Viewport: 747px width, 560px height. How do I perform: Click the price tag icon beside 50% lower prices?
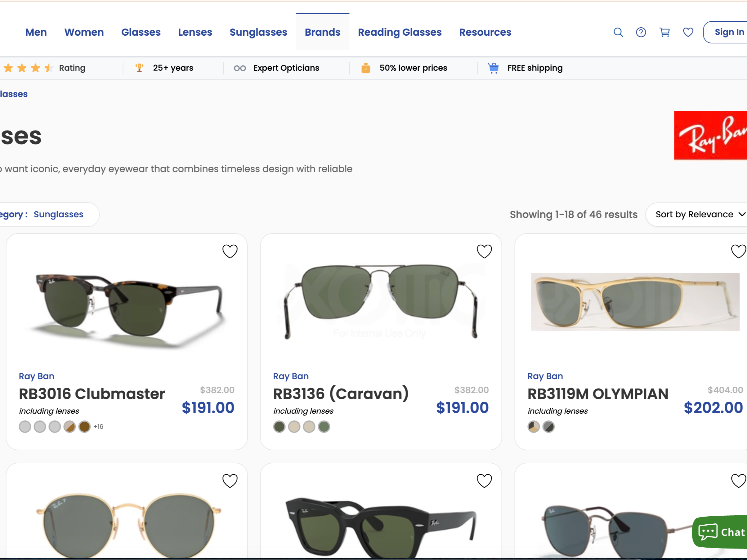tap(366, 68)
